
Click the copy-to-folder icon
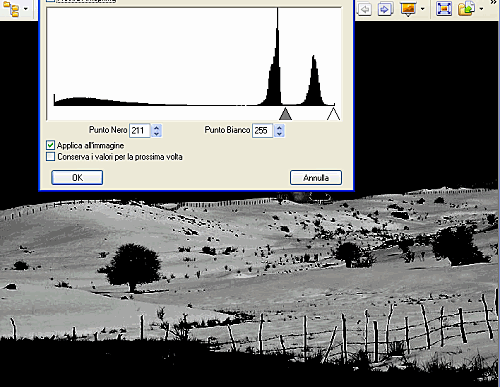click(466, 9)
